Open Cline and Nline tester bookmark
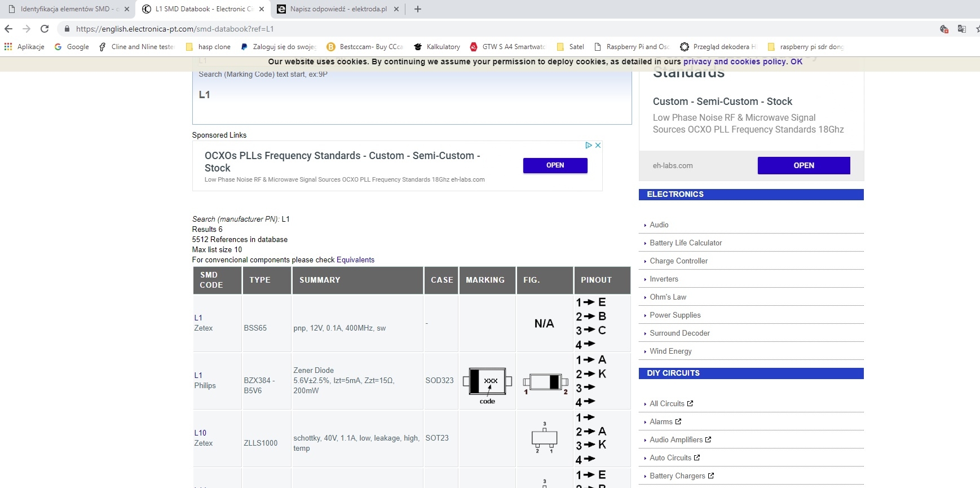 pyautogui.click(x=136, y=47)
